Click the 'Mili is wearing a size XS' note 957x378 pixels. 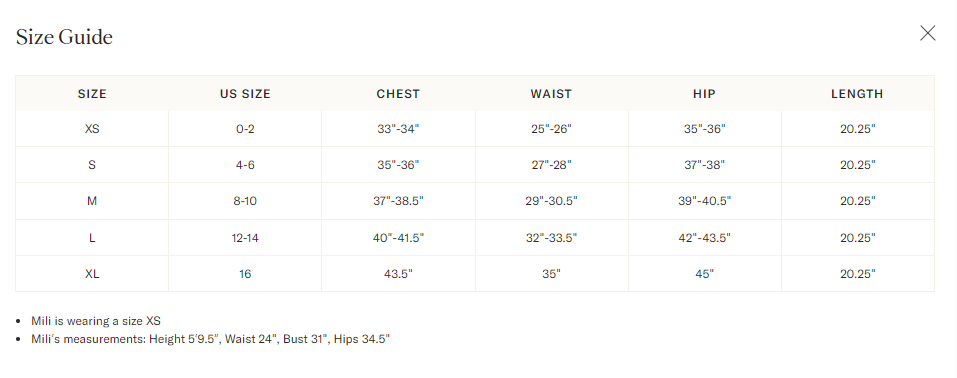[x=96, y=321]
